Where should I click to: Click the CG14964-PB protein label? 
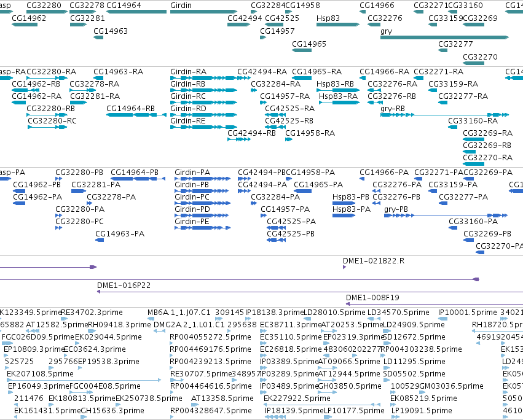(x=135, y=173)
